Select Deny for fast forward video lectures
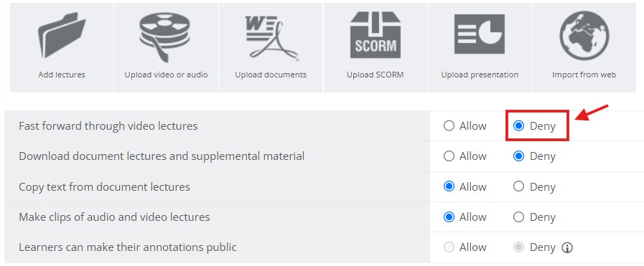The image size is (644, 266). [519, 125]
